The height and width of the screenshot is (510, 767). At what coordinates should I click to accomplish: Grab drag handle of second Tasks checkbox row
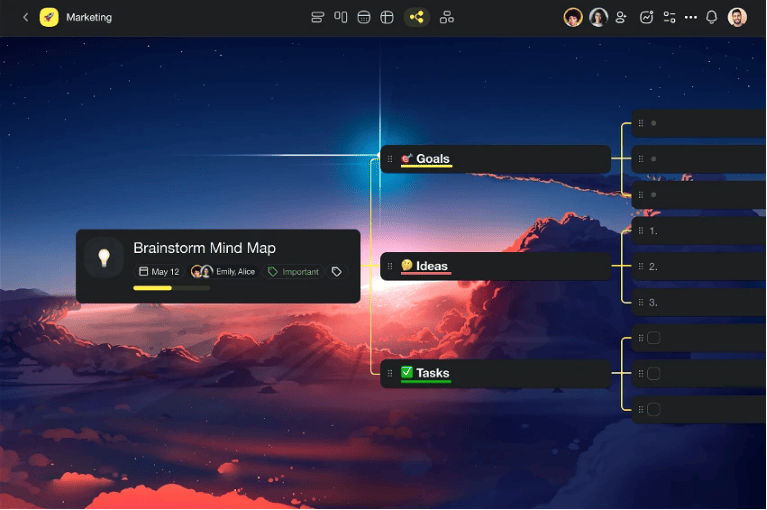641,374
